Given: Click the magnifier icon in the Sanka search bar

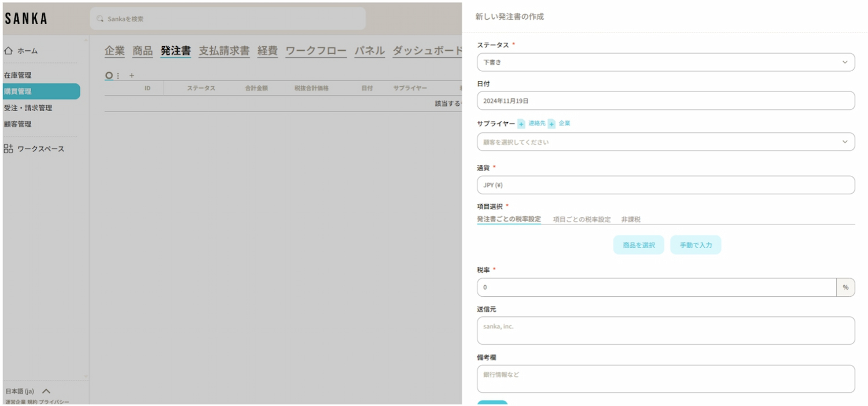Looking at the screenshot, I should (x=100, y=19).
